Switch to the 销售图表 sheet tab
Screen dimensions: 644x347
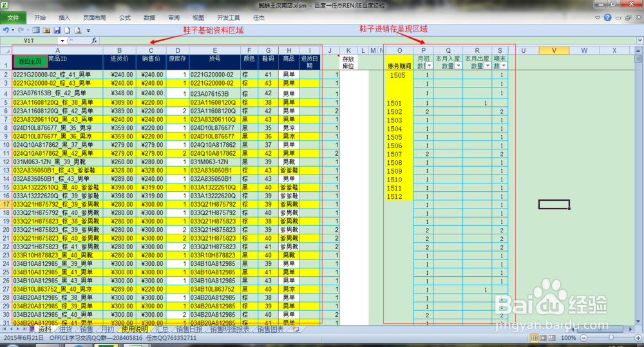270,329
